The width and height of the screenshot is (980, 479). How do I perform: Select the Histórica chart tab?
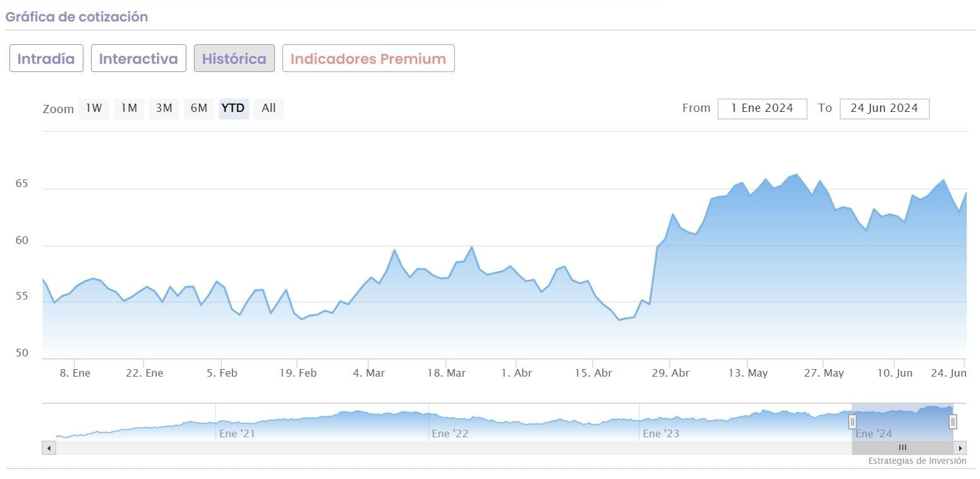pyautogui.click(x=234, y=59)
